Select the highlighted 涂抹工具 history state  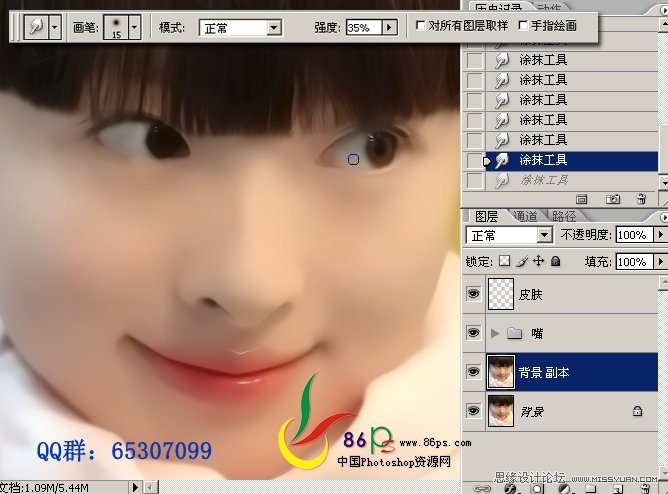(x=571, y=161)
